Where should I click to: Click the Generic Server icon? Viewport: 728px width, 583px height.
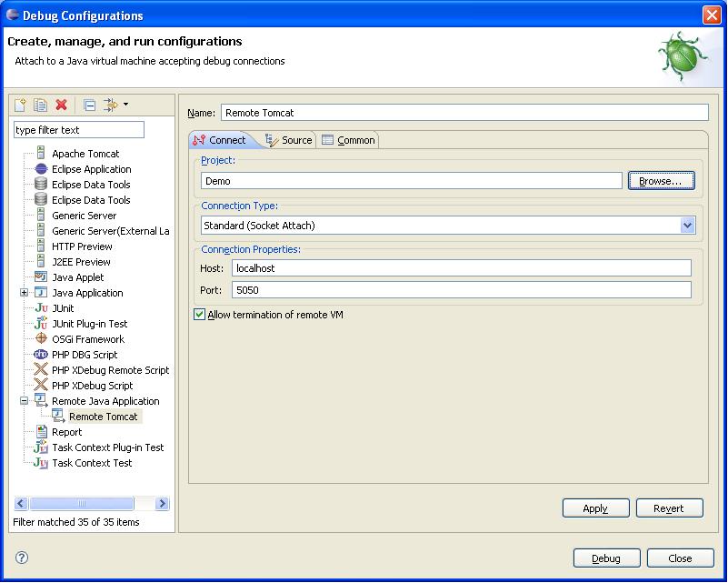pos(41,215)
